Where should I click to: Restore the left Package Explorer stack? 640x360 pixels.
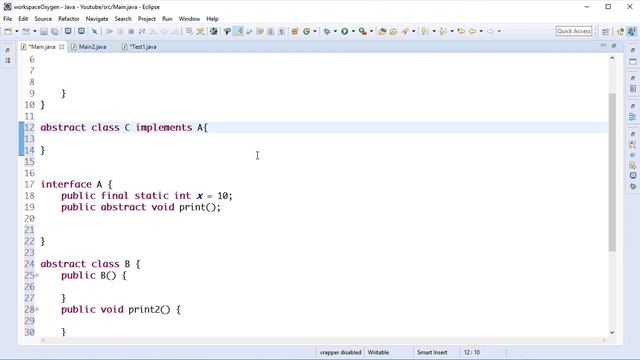[x=8, y=50]
